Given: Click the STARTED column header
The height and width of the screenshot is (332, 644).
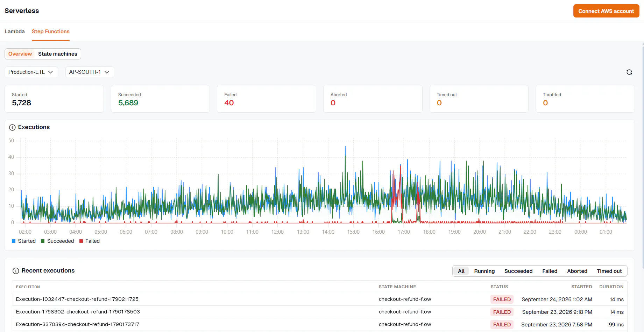Looking at the screenshot, I should coord(581,287).
